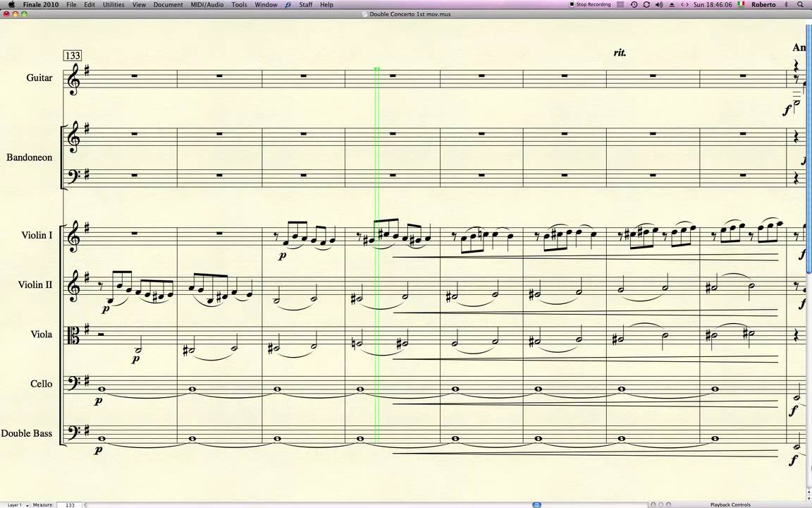
Task: Click the Cello bass clef
Action: point(73,384)
